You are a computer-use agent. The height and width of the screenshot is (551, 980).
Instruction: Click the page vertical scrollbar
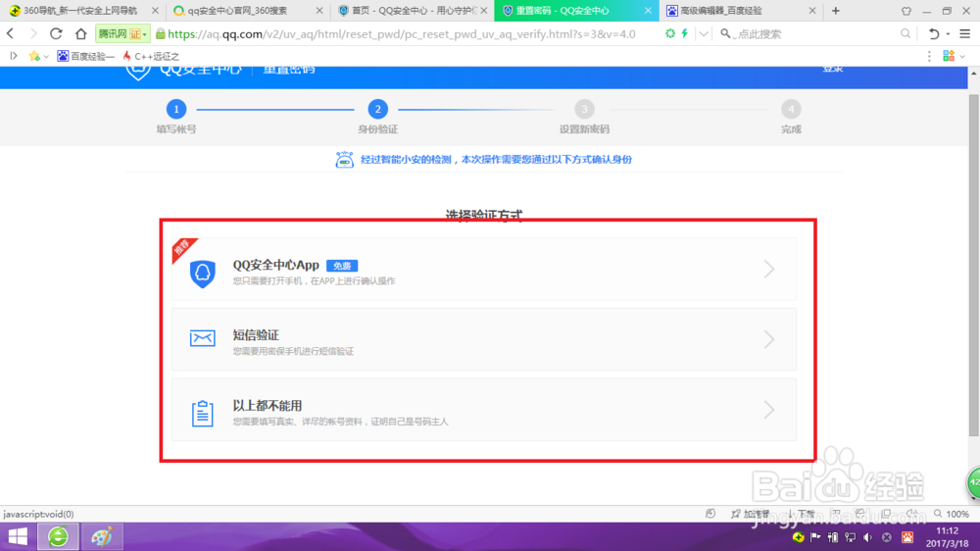974,265
